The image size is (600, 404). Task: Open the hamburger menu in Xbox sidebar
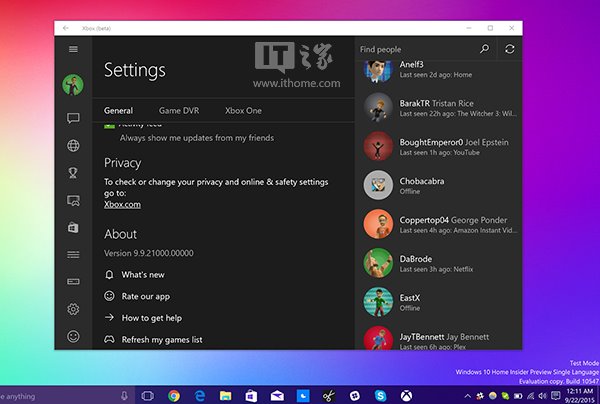click(x=73, y=49)
